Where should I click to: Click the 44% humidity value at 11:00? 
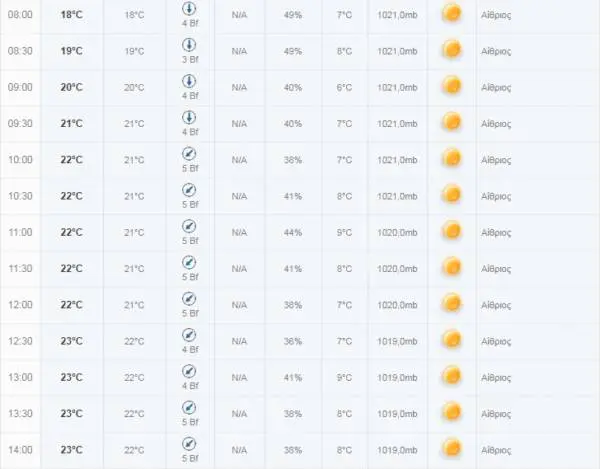point(293,233)
